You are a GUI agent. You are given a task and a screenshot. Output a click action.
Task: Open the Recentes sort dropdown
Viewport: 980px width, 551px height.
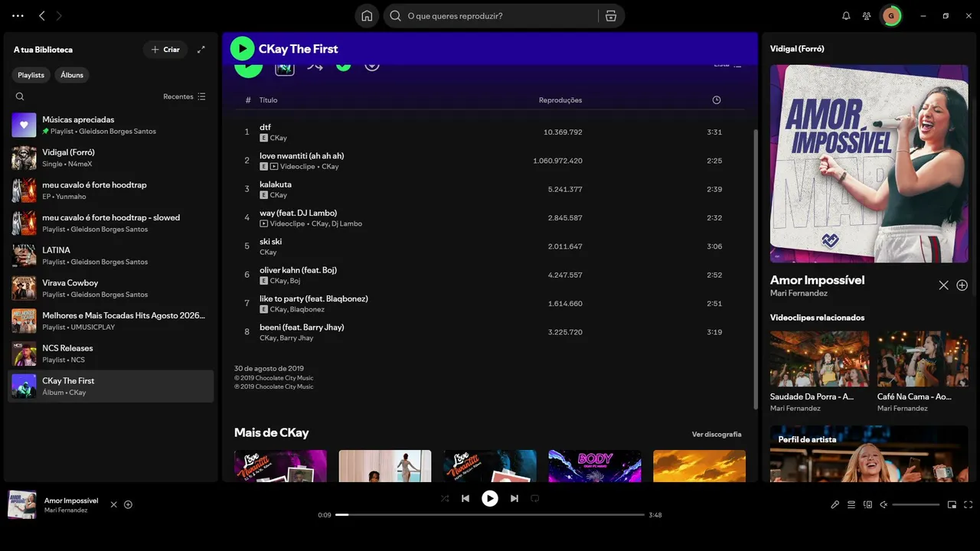185,96
